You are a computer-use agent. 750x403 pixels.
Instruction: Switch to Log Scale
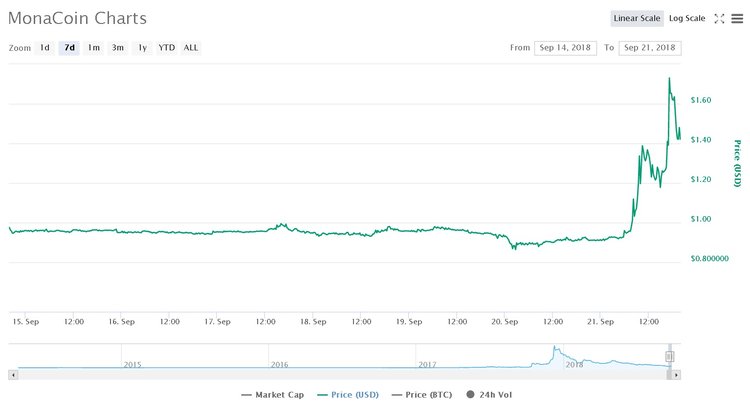(687, 18)
